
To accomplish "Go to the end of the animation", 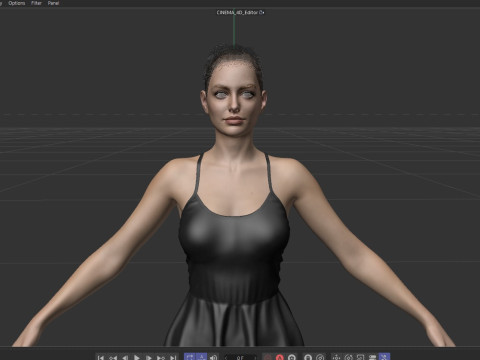I will click(173, 358).
